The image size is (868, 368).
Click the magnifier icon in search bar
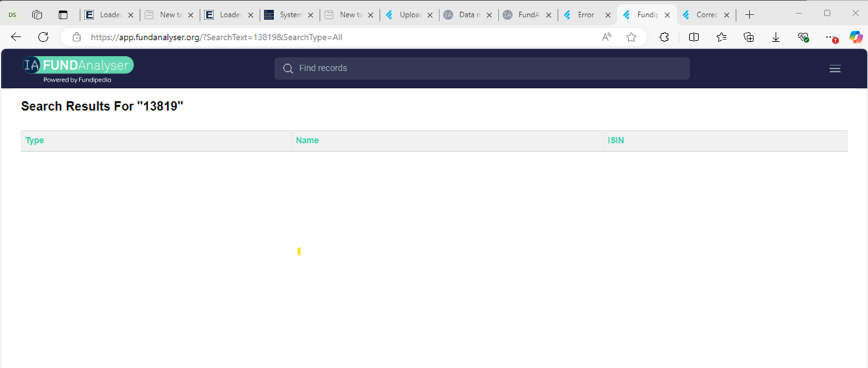[x=288, y=69]
